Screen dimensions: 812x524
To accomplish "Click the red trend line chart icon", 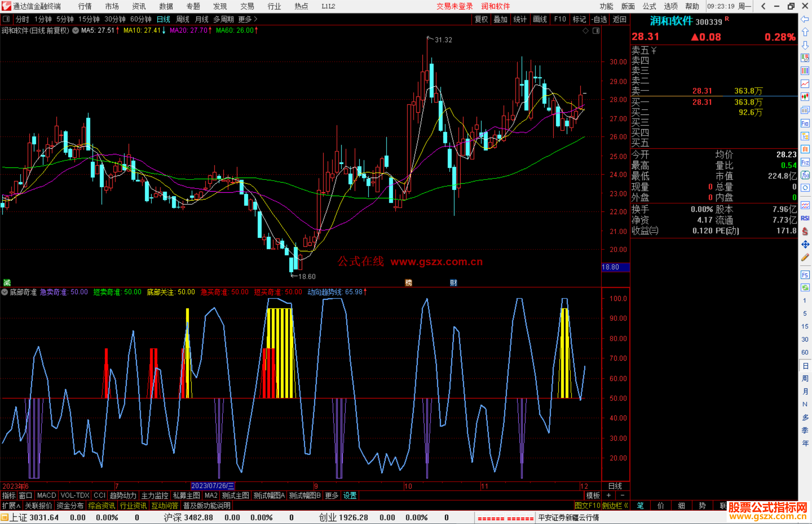I will pos(805,83).
